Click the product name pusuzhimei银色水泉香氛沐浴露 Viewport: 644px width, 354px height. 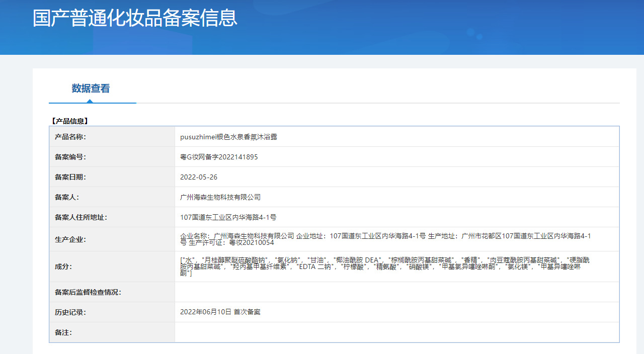[x=228, y=137]
